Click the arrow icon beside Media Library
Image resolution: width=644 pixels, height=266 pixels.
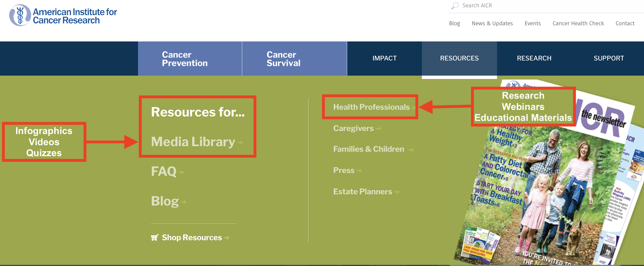point(240,143)
